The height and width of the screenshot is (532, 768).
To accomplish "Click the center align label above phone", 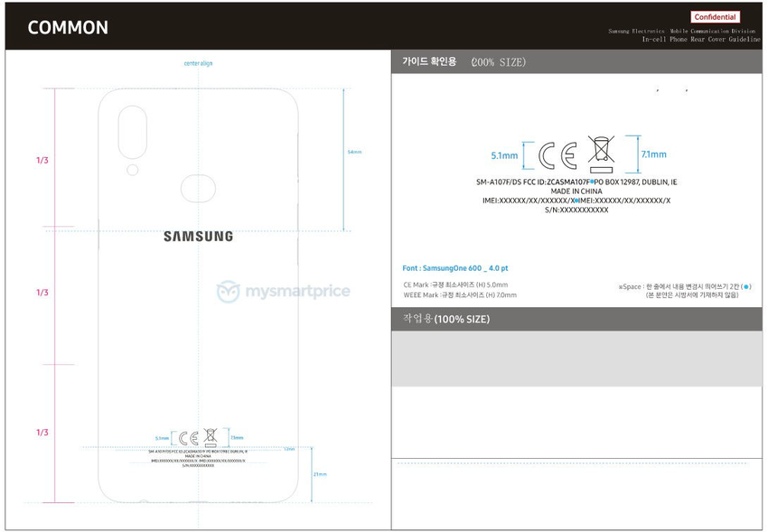I will point(198,63).
